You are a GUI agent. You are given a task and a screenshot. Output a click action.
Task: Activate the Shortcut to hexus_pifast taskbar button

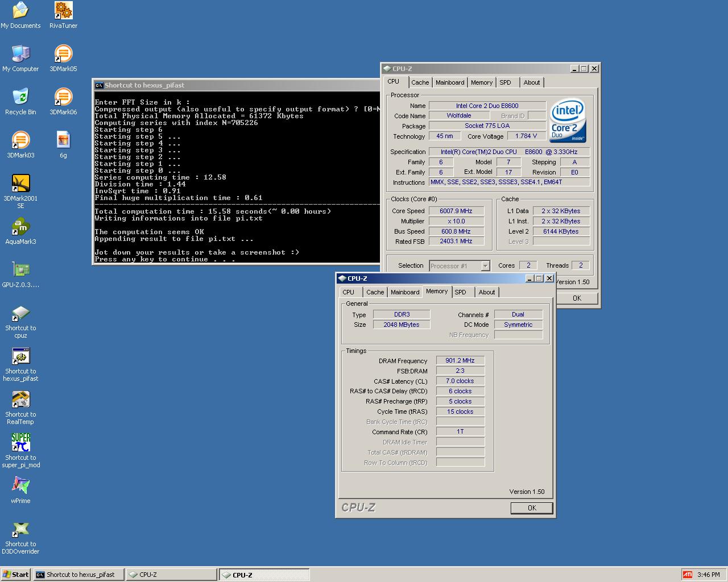pyautogui.click(x=79, y=575)
